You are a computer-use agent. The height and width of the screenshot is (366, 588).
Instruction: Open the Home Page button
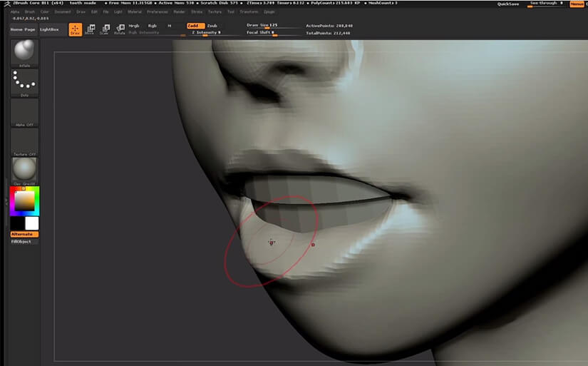coord(23,29)
